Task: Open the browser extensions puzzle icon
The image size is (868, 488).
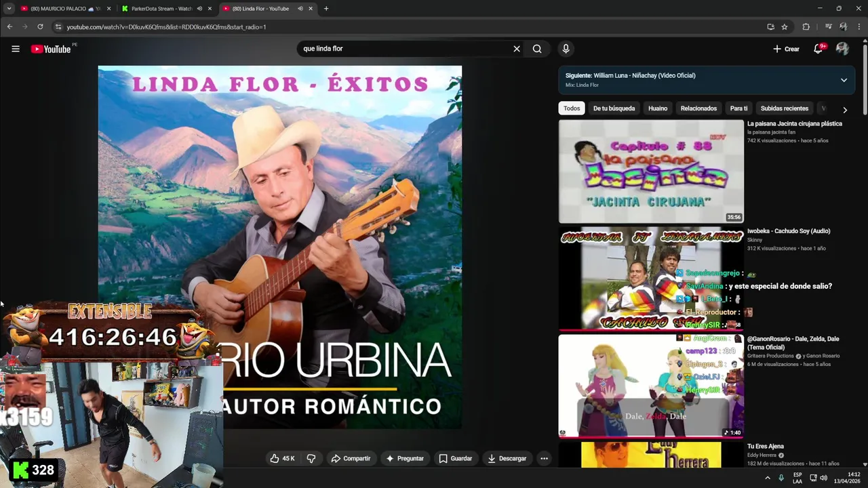Action: [806, 27]
